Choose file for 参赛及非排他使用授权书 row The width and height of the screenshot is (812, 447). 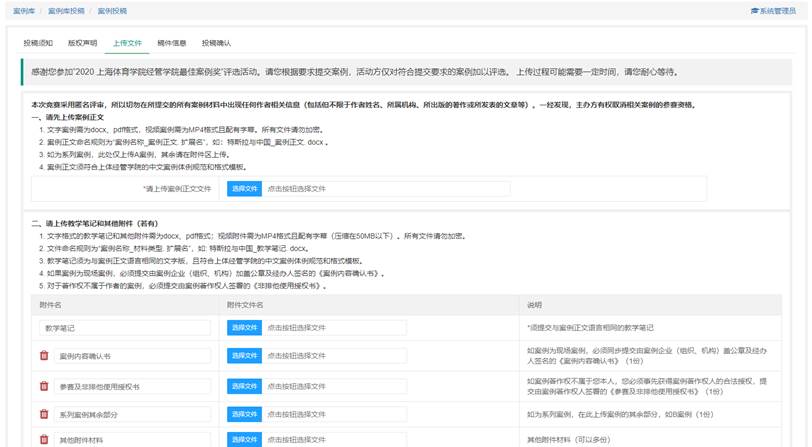tap(244, 385)
